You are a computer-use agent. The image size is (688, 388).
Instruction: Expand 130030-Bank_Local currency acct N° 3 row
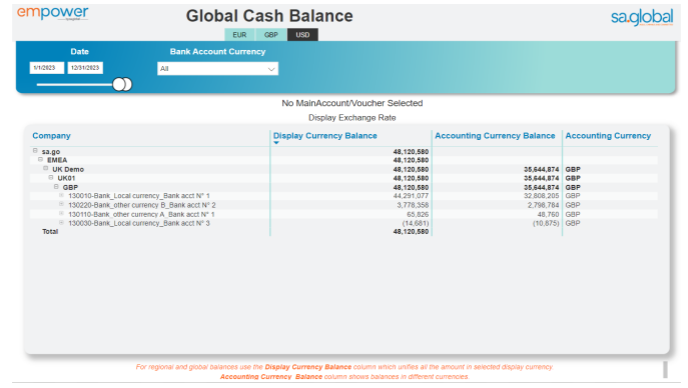tap(61, 223)
